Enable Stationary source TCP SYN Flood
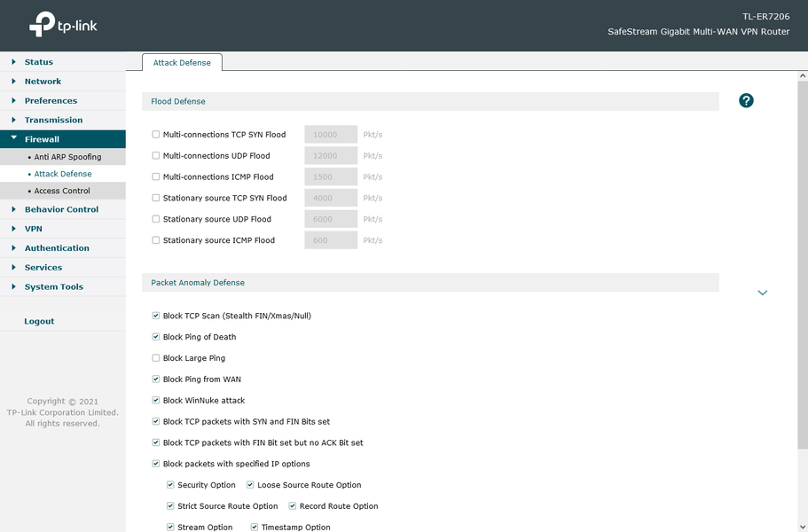The image size is (808, 532). (x=155, y=198)
